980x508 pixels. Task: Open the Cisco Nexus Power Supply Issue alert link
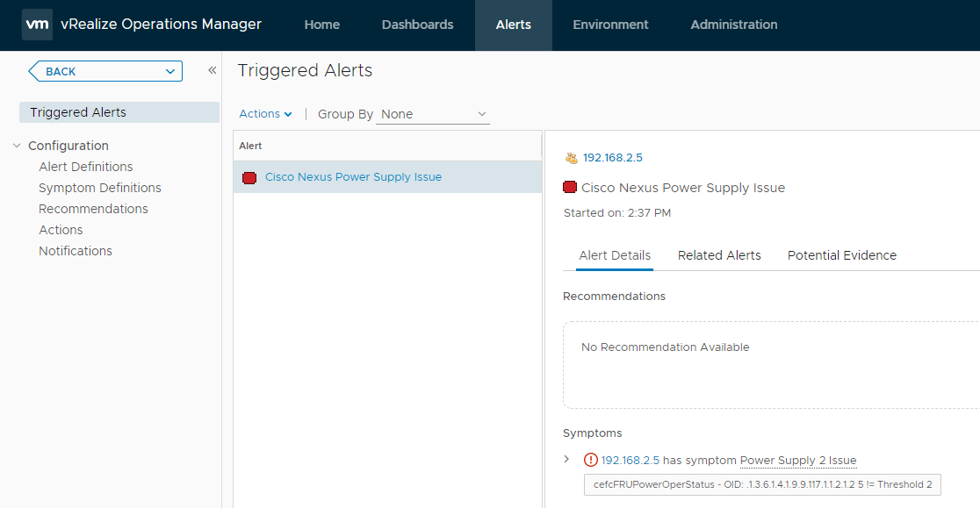[353, 177]
